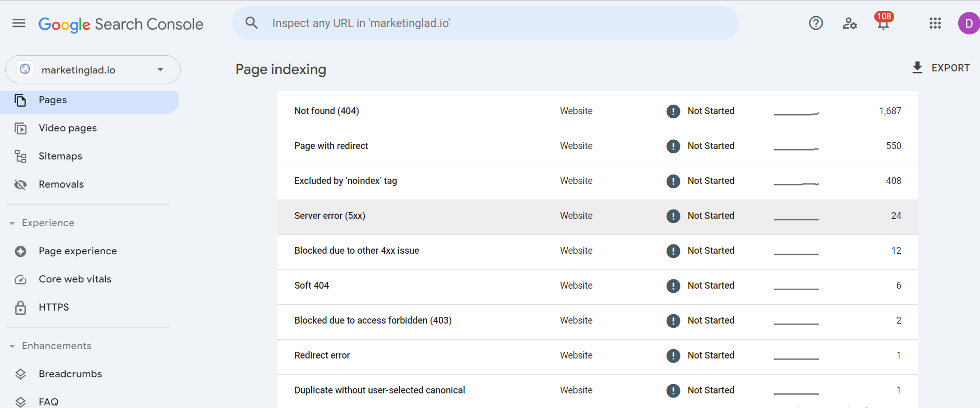
Task: Click the Page experience icon
Action: coord(20,251)
